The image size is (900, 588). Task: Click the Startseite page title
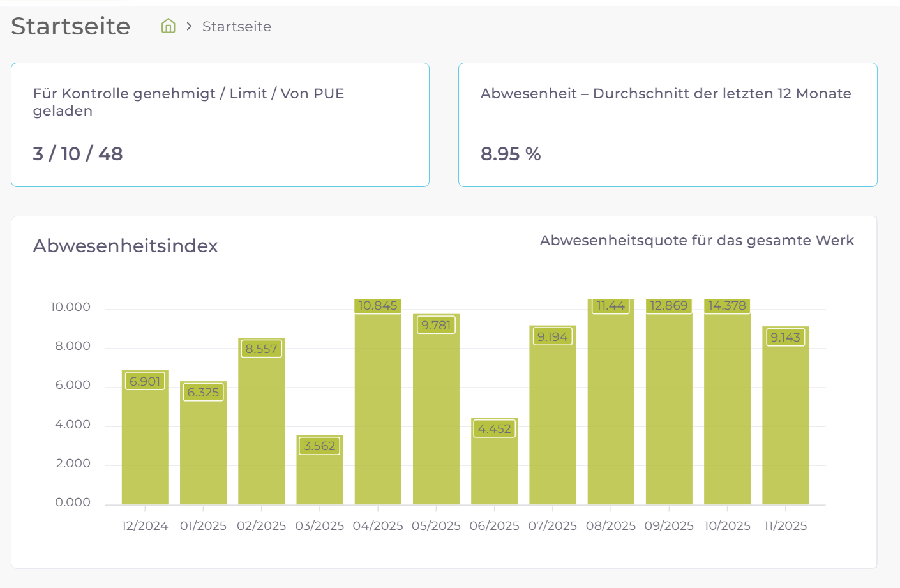click(x=70, y=26)
